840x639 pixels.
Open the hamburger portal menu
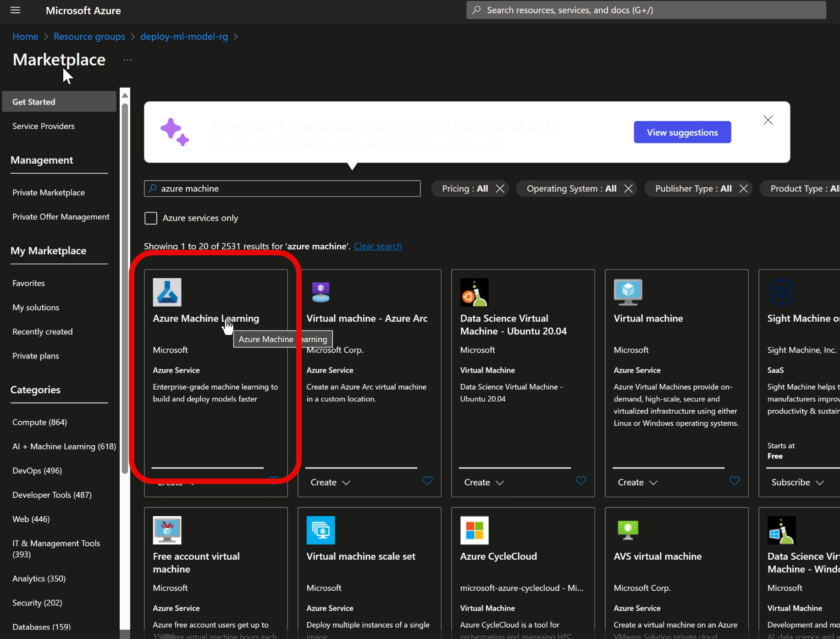click(15, 10)
